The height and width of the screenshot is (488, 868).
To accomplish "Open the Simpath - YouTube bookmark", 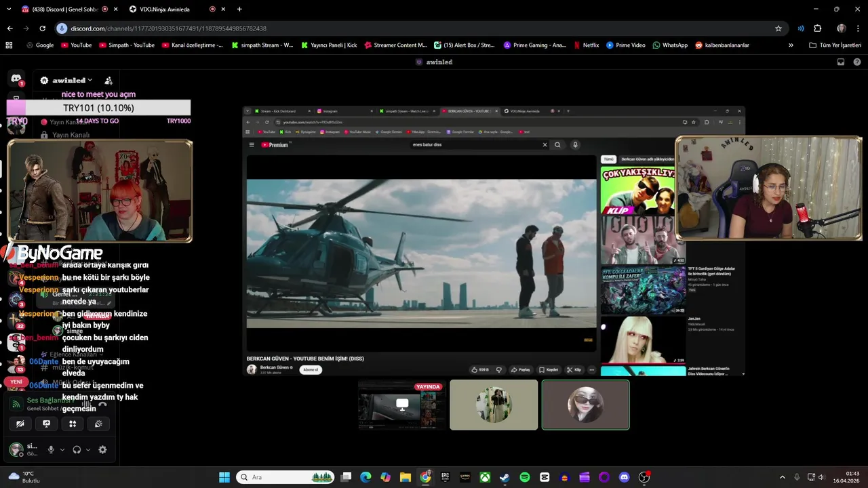I will [127, 45].
